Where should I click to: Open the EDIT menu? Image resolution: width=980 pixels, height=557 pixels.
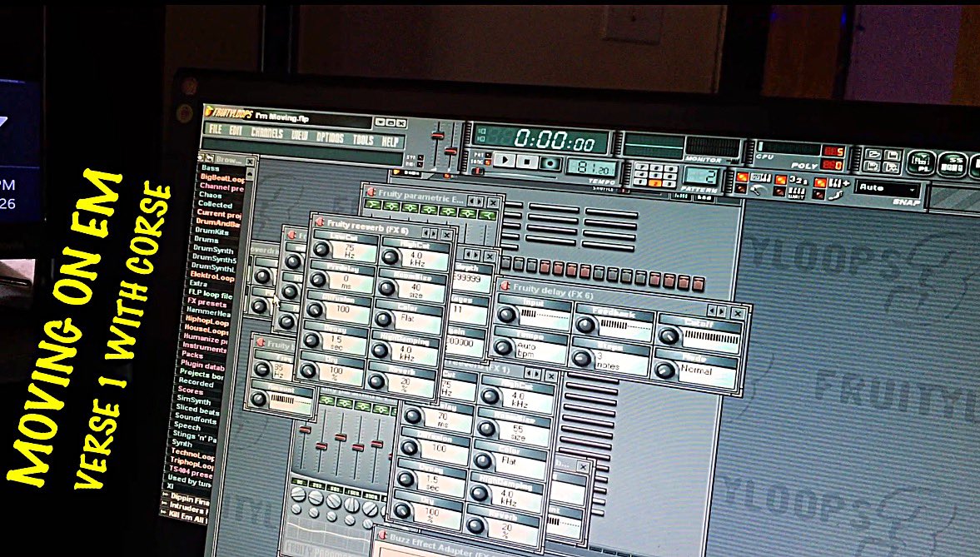click(x=236, y=130)
